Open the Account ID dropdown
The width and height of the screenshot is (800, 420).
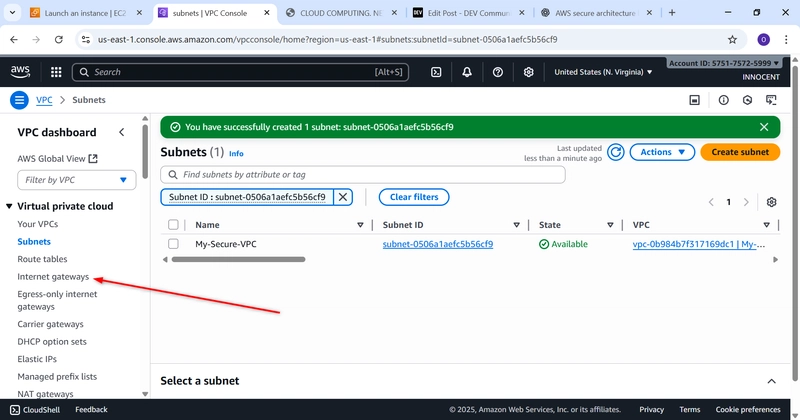tap(723, 63)
